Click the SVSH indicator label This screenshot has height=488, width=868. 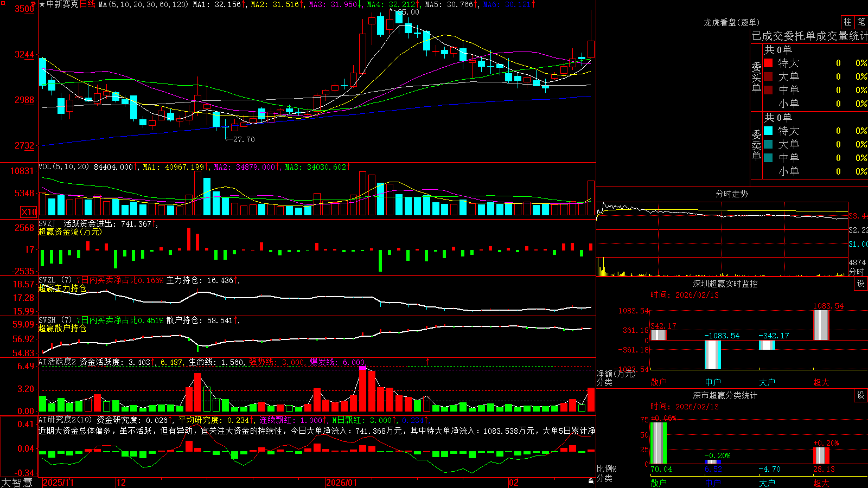47,320
